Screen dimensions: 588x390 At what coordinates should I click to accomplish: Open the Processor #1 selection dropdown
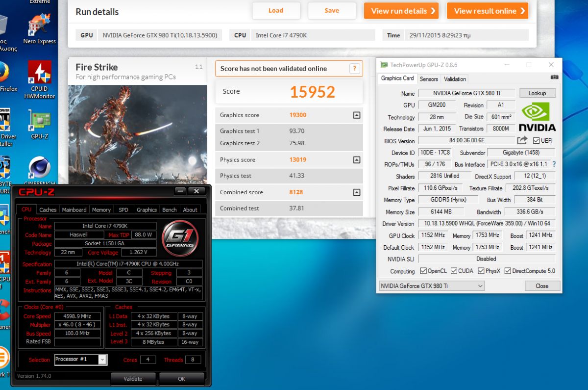(x=80, y=360)
